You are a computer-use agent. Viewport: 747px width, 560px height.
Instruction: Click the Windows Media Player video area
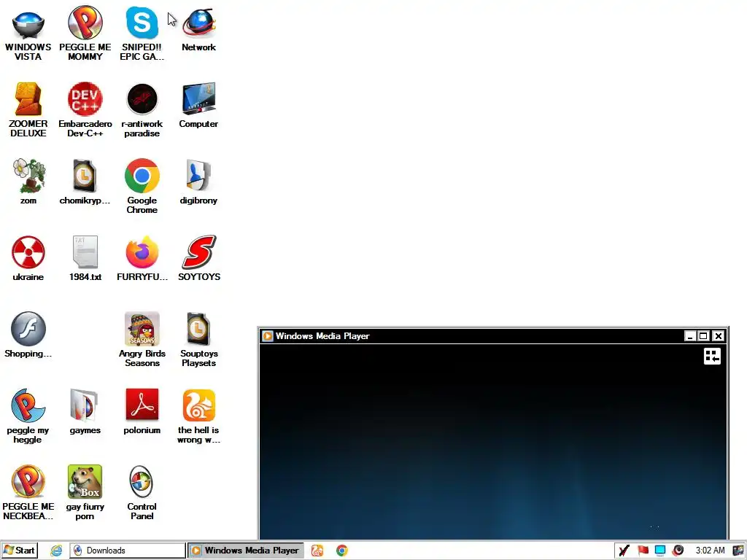493,442
